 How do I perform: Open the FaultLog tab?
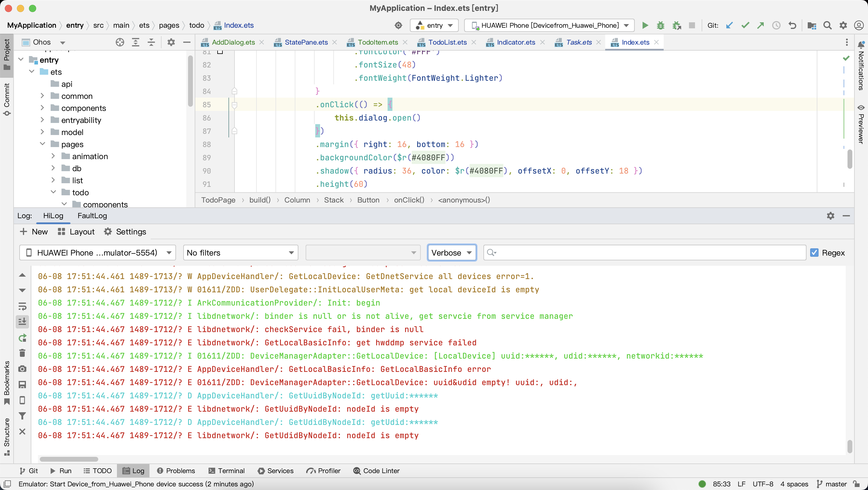[x=92, y=216]
